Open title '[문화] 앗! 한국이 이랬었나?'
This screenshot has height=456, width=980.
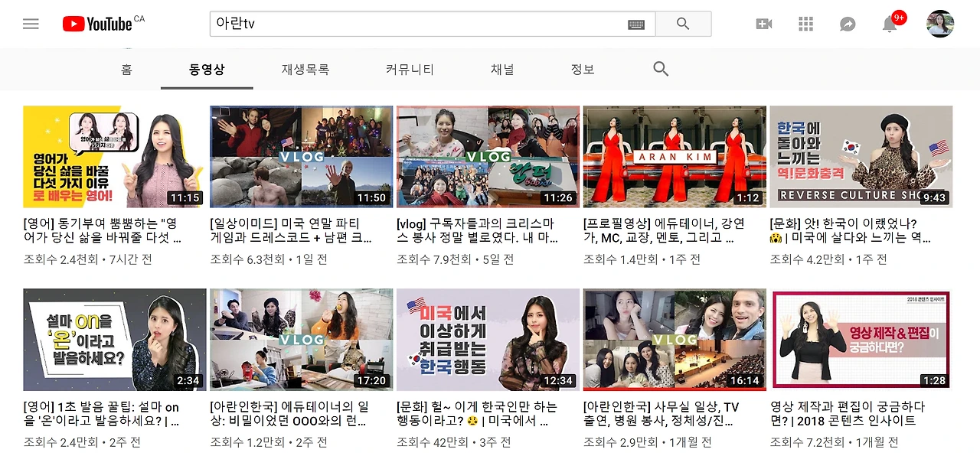pyautogui.click(x=851, y=231)
